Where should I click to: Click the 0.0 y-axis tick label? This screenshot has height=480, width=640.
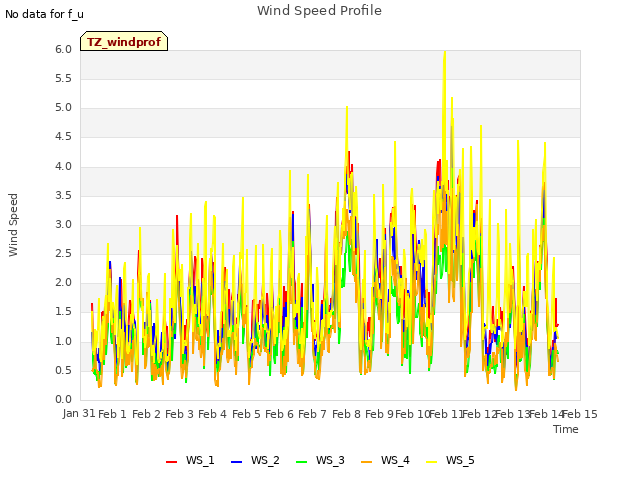[x=63, y=400]
